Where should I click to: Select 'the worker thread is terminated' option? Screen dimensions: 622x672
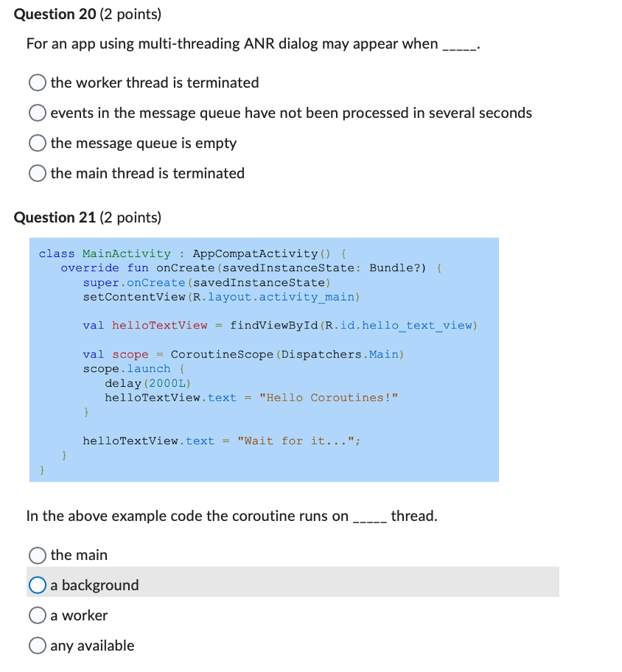click(37, 83)
